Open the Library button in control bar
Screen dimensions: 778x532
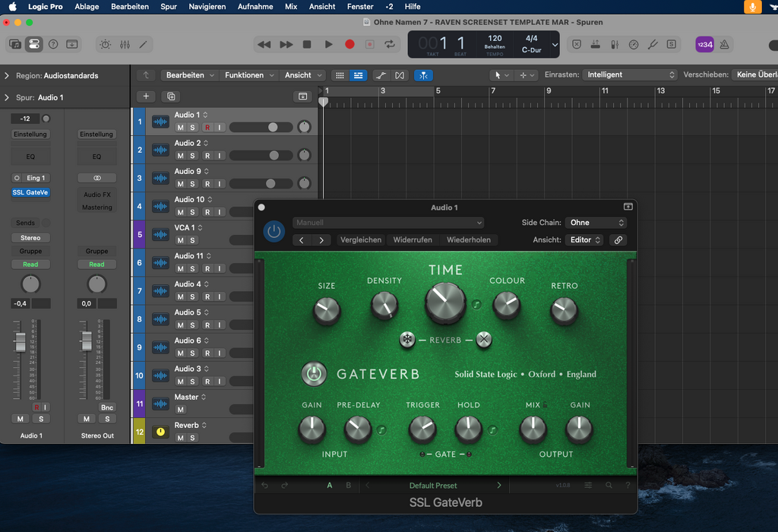[15, 44]
